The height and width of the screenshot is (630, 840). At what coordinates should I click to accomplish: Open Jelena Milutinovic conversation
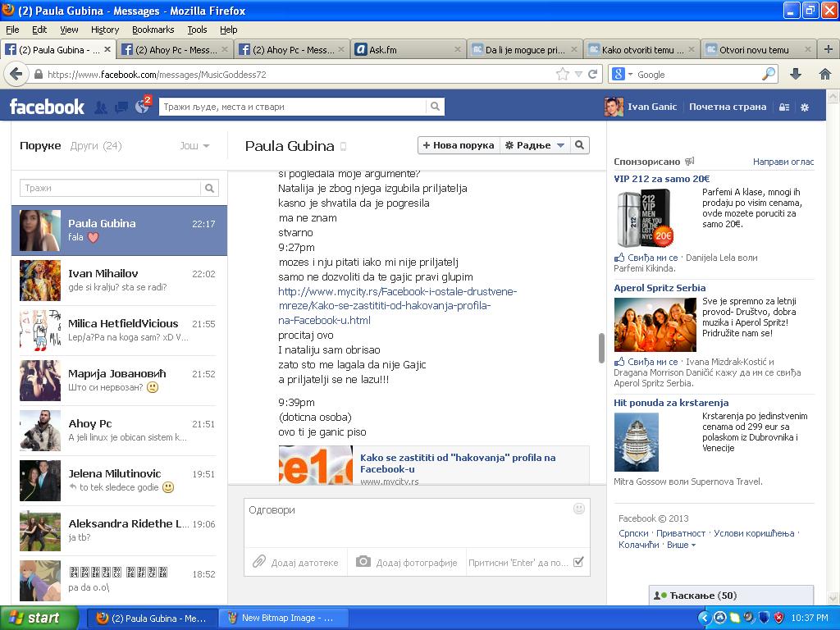pyautogui.click(x=120, y=481)
